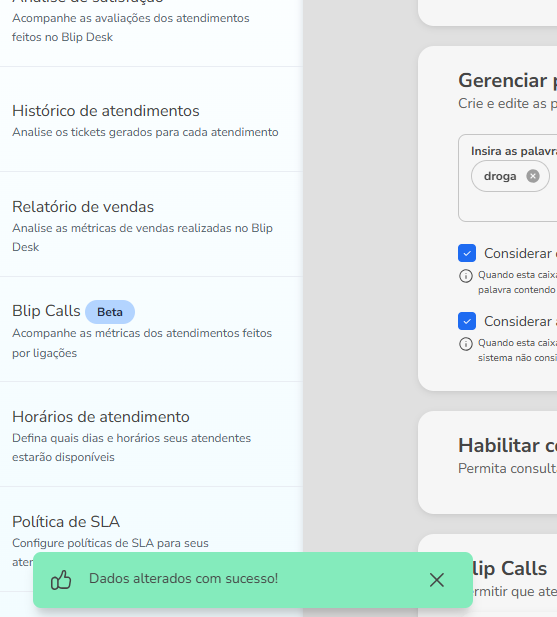Open Blip Calls menu item
This screenshot has width=557, height=617.
coord(151,329)
